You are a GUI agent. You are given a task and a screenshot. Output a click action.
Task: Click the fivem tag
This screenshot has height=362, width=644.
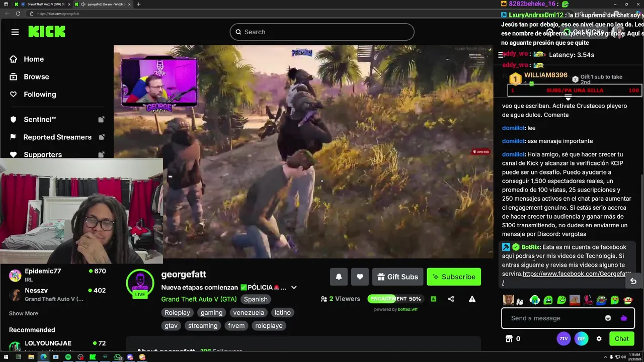coord(236,325)
